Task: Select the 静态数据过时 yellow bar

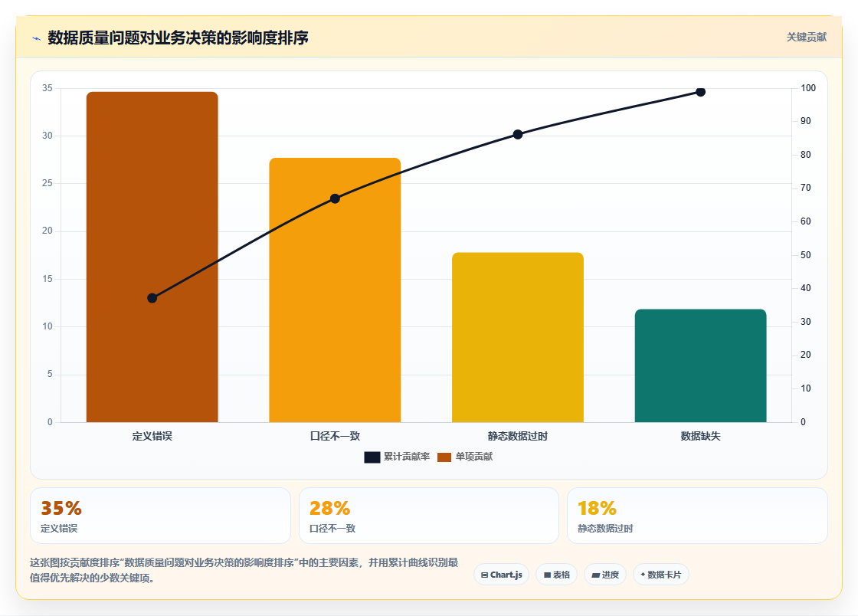Action: (518, 338)
